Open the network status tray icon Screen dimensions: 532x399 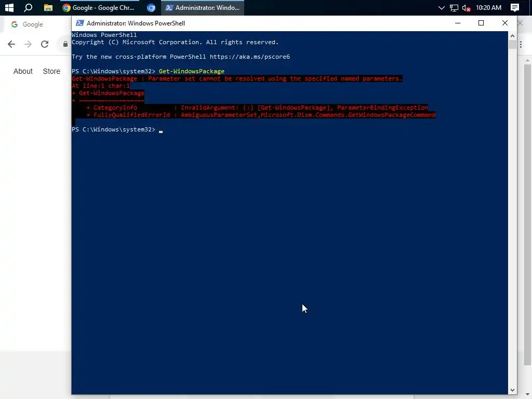[x=454, y=7]
